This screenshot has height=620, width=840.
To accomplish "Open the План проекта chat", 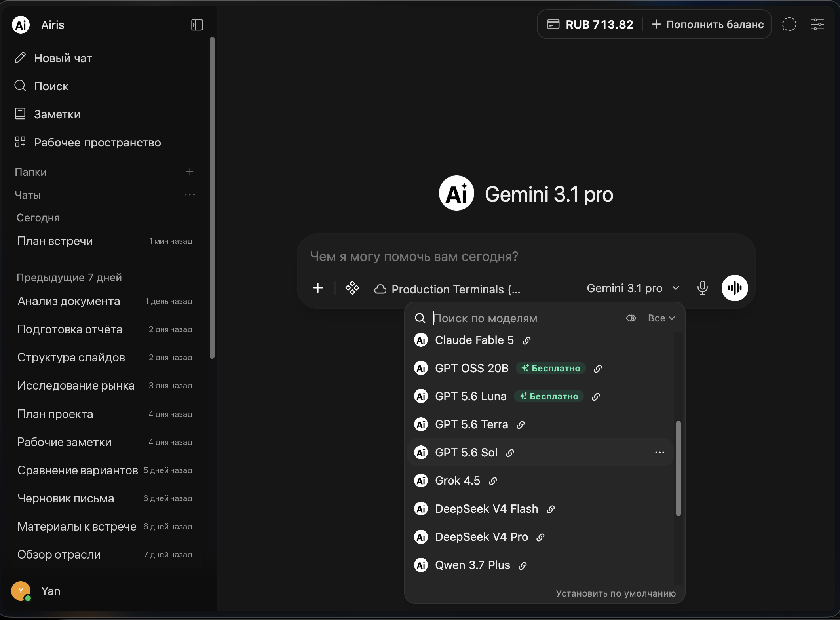I will (105, 414).
